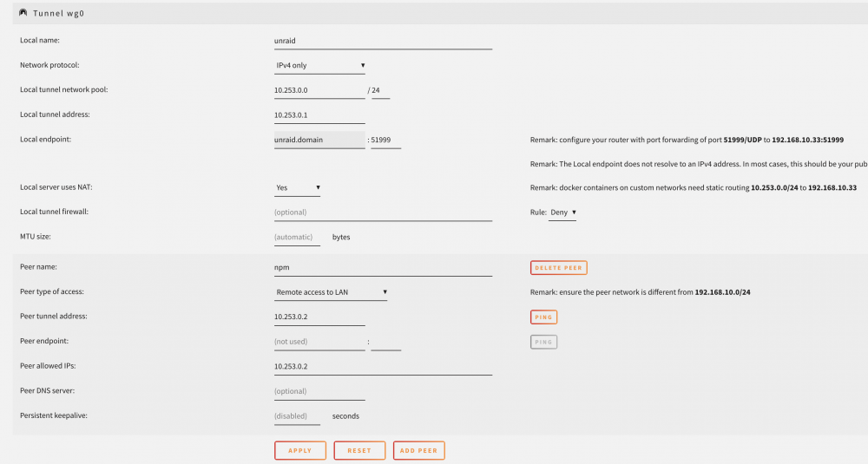
Task: Click the Delete Peer button
Action: click(558, 268)
